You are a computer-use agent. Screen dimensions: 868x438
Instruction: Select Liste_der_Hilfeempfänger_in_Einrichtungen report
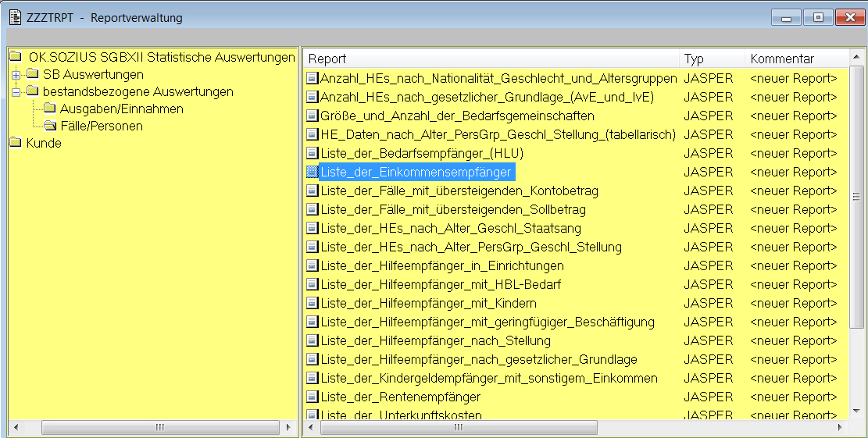[450, 265]
